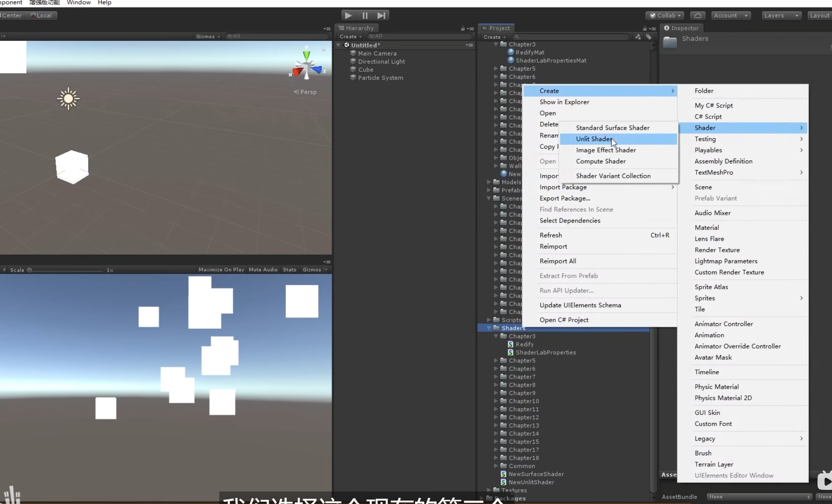Image resolution: width=832 pixels, height=504 pixels.
Task: Choose Unlit Shader from submenu
Action: [x=594, y=139]
